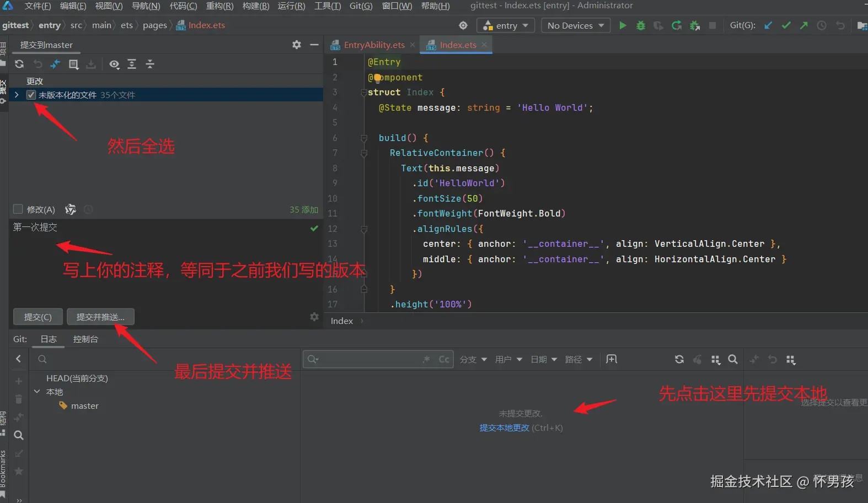Refresh the commit changes list
Image resolution: width=868 pixels, height=503 pixels.
[x=19, y=64]
